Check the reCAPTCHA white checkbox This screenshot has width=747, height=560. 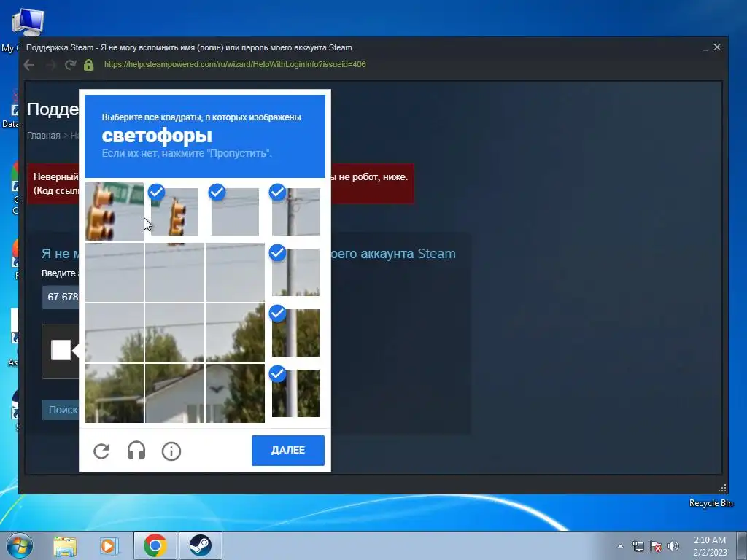click(x=61, y=350)
